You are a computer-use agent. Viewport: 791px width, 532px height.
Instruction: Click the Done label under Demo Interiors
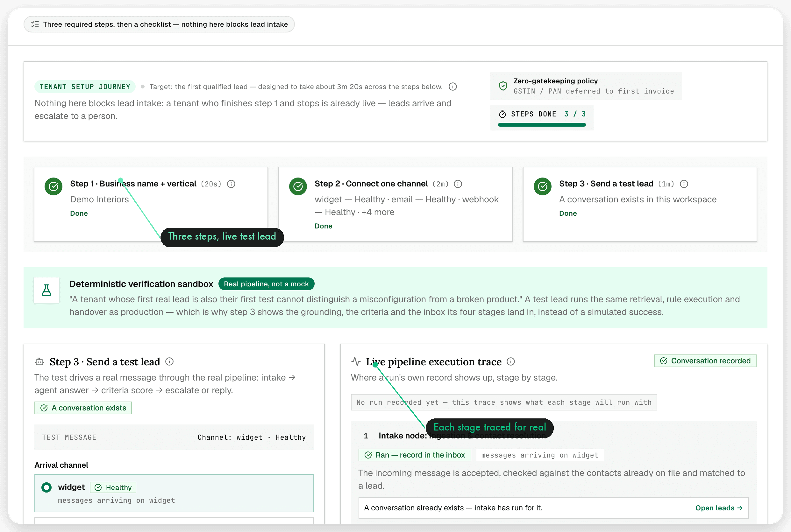point(79,214)
